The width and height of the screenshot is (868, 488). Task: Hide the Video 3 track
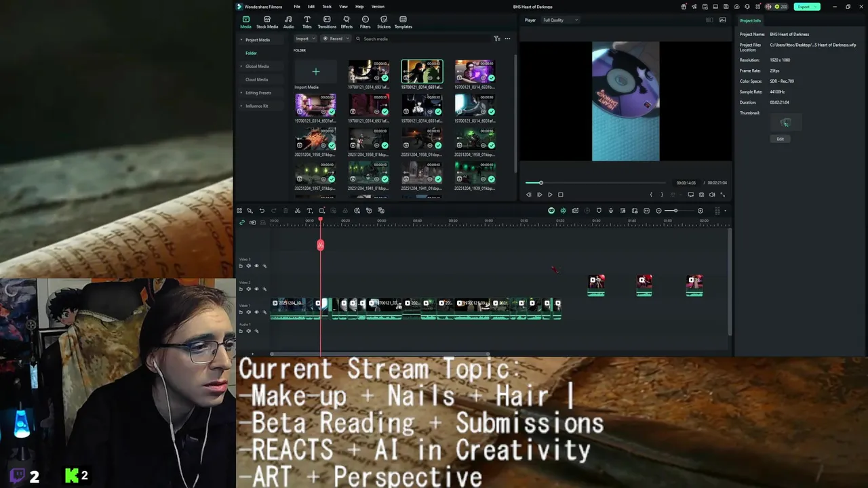(256, 266)
